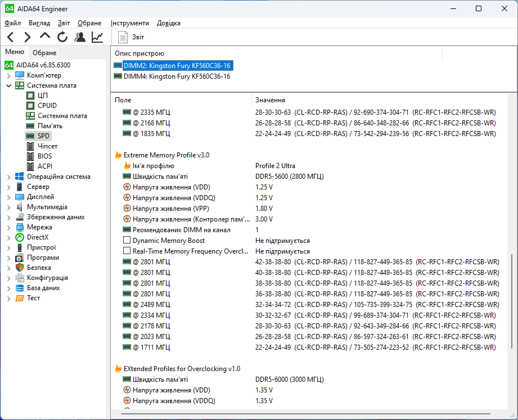Screen dimensions: 518x420
Task: Open the Інструменти menu
Action: pos(130,23)
